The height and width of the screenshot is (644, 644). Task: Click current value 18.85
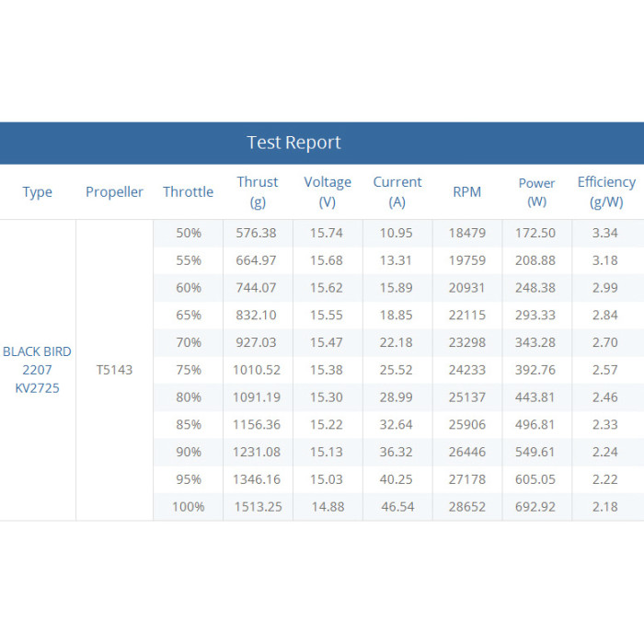pyautogui.click(x=396, y=315)
